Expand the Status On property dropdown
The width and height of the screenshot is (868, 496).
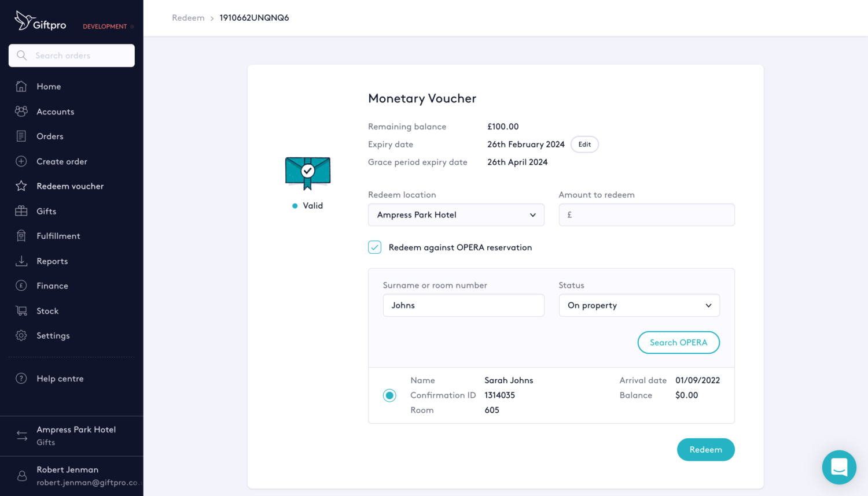(639, 305)
